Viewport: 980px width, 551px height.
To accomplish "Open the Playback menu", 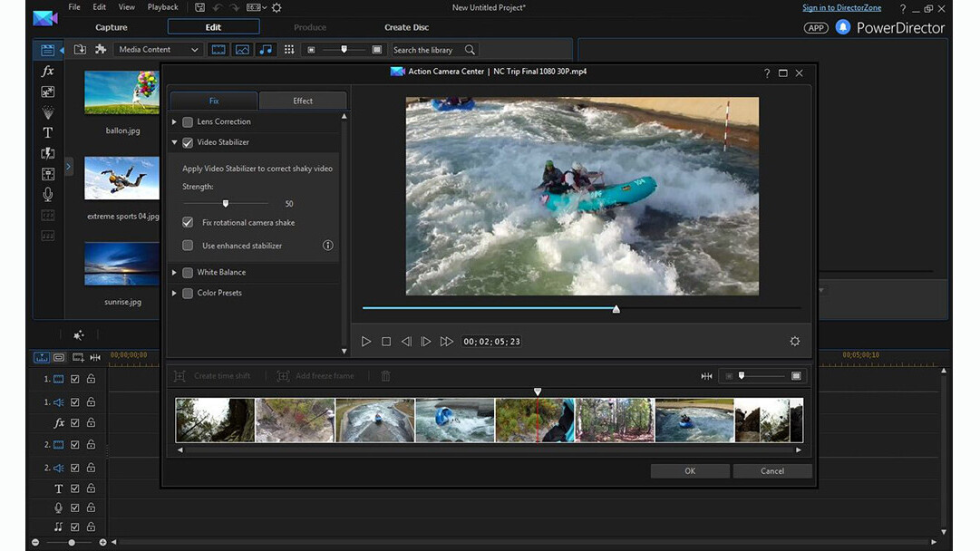I will 162,7.
